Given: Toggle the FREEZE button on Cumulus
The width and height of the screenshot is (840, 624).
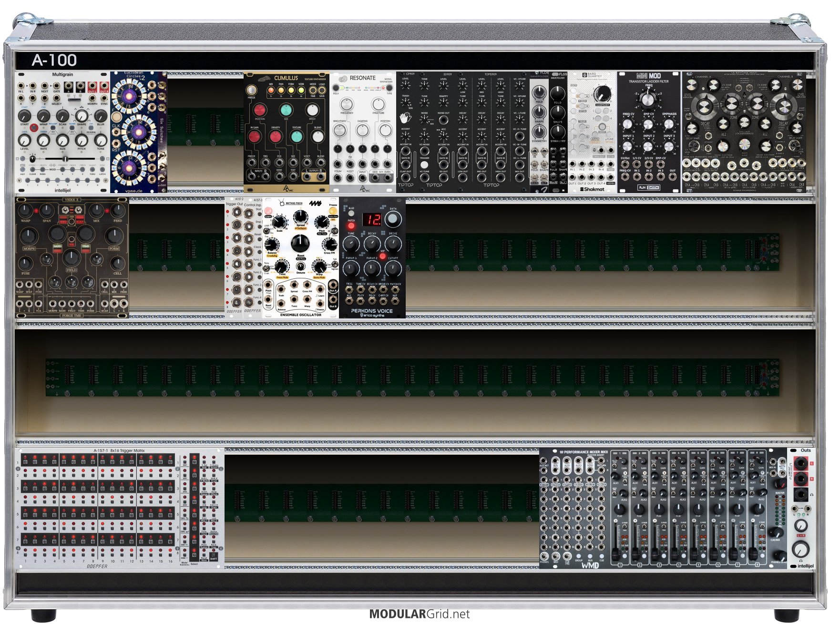Looking at the screenshot, I should (251, 90).
